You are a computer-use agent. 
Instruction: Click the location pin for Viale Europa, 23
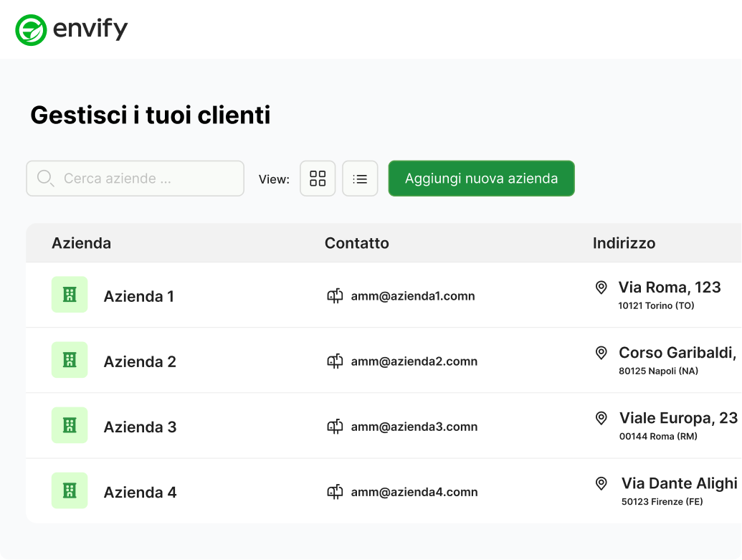[x=601, y=417]
